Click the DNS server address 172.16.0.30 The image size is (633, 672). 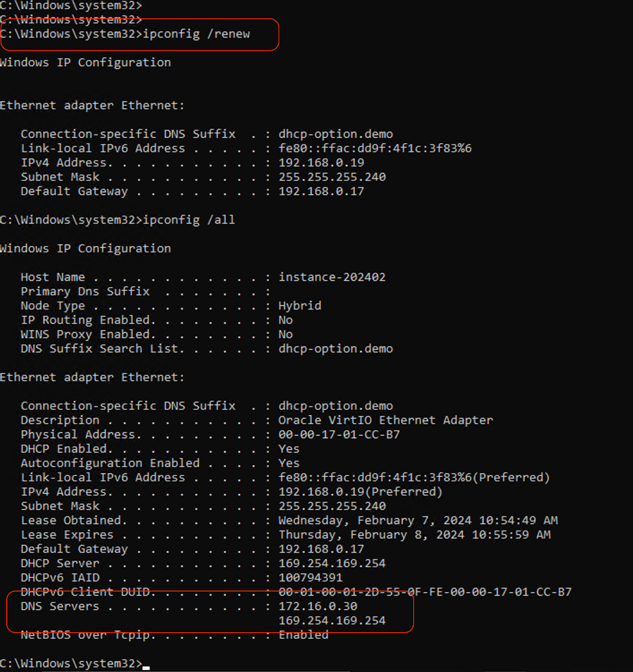point(318,606)
